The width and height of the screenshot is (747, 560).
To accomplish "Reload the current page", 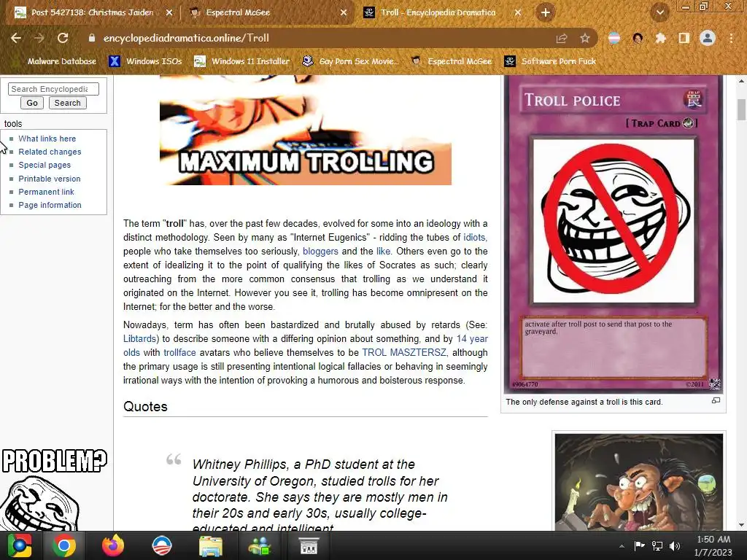I will 63,38.
